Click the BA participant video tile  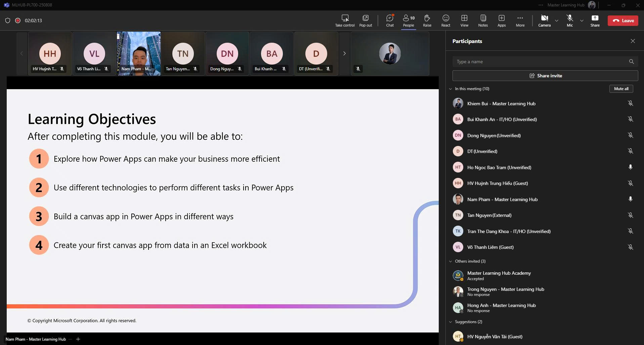pyautogui.click(x=272, y=53)
